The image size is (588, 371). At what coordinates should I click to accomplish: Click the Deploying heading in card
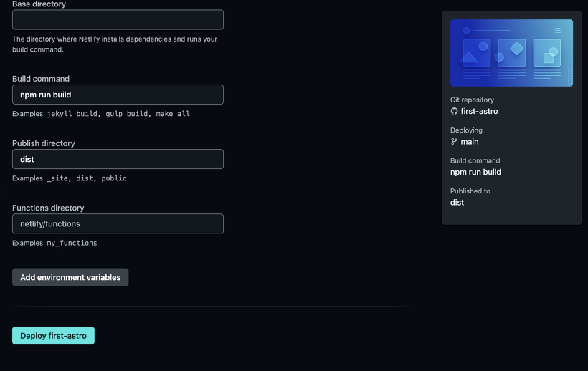pos(466,130)
